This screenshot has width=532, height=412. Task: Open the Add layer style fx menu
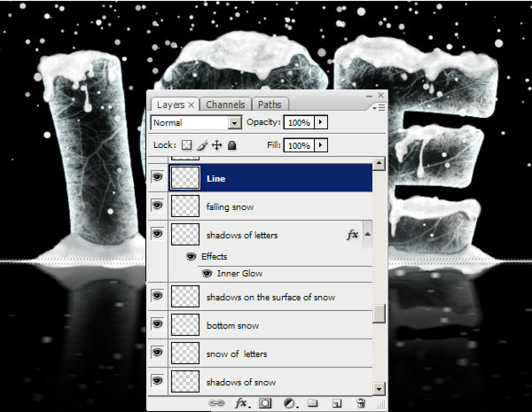241,403
